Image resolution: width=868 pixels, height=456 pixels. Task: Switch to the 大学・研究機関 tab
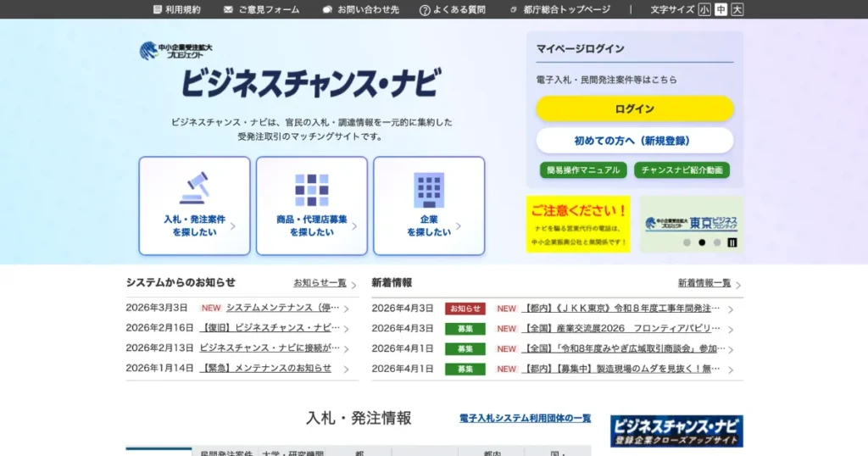[292, 453]
